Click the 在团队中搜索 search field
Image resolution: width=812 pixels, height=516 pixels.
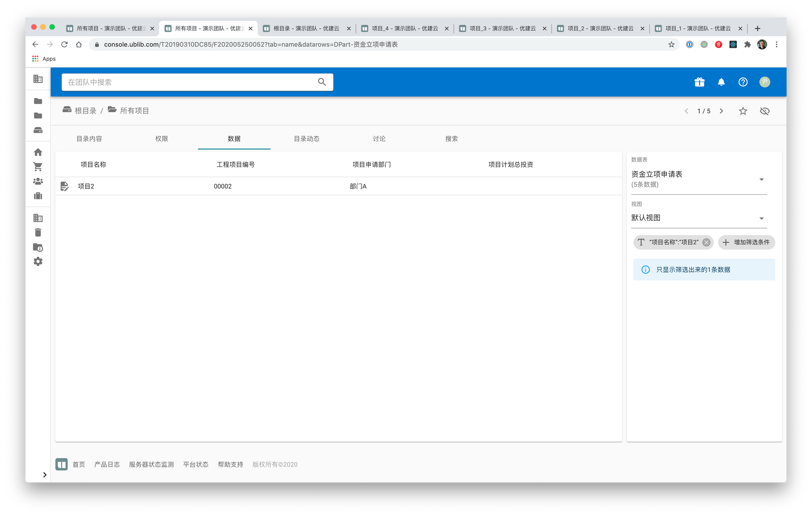pyautogui.click(x=191, y=82)
